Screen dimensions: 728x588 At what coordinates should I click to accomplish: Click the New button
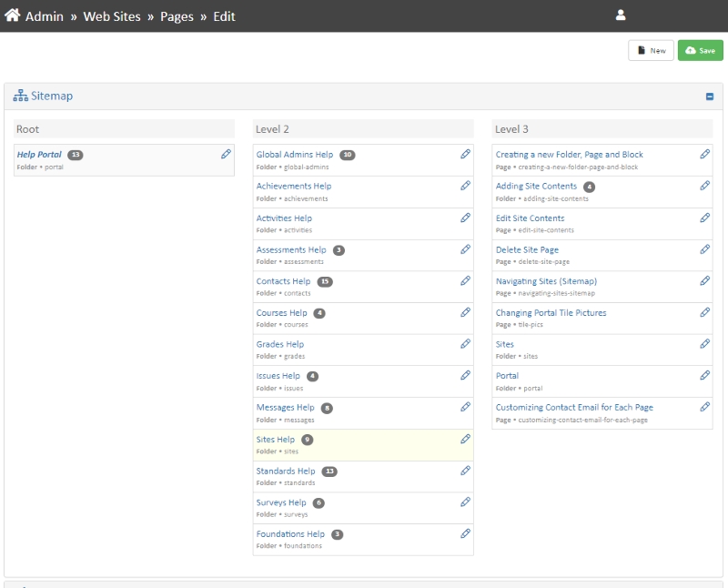[651, 51]
